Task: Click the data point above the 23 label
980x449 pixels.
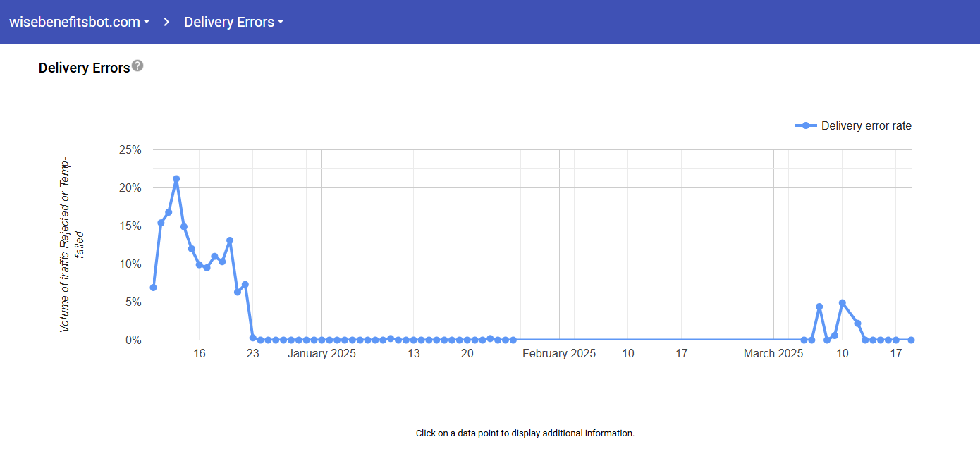Action: pos(252,338)
